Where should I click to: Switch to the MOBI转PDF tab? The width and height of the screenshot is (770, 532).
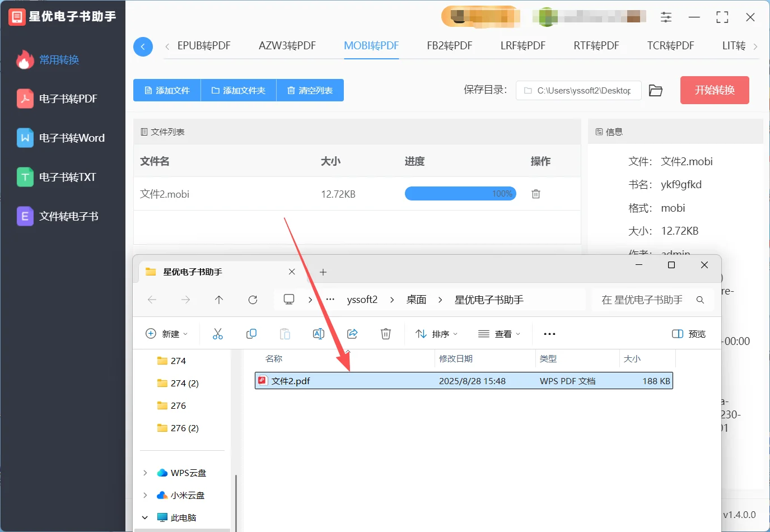click(x=371, y=46)
